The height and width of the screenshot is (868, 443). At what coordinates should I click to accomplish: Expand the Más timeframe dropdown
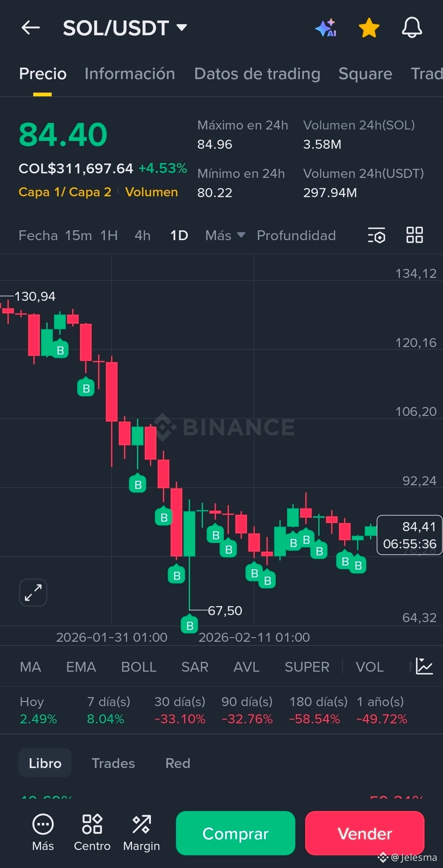pyautogui.click(x=225, y=236)
